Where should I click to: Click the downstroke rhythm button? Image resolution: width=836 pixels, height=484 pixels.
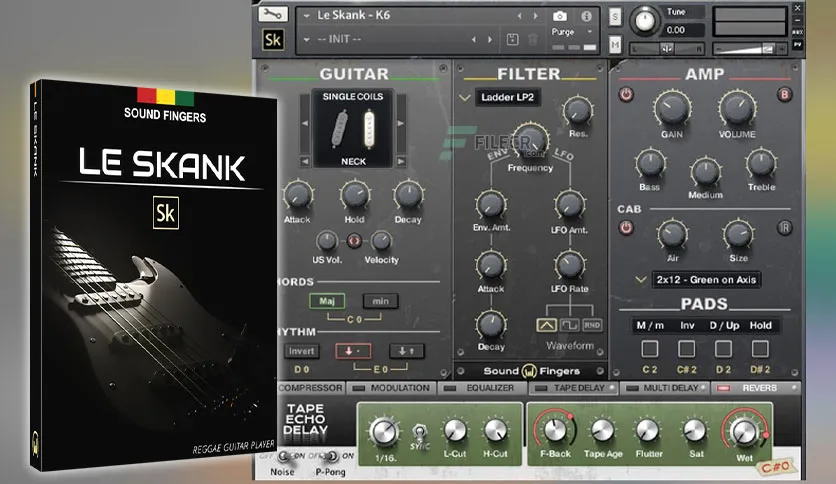tap(353, 351)
